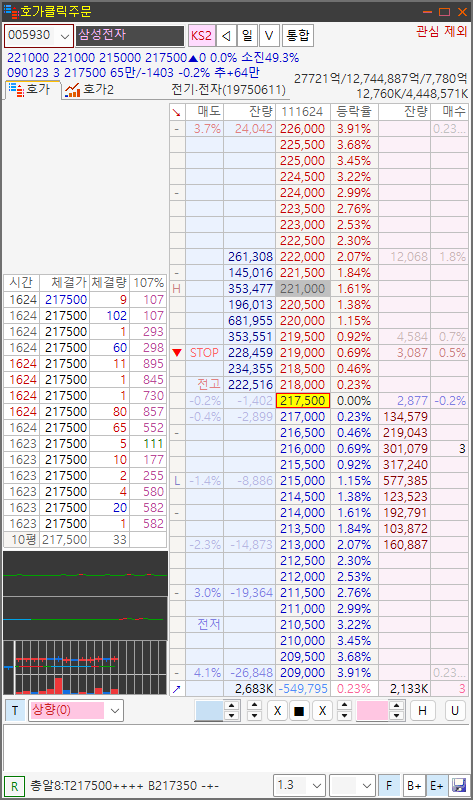This screenshot has width=473, height=800.
Task: Click the 213,000 price cell
Action: click(303, 544)
